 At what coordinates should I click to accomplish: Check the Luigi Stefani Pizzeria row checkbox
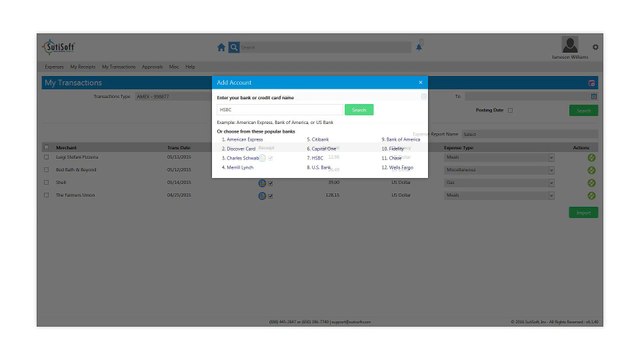46,157
